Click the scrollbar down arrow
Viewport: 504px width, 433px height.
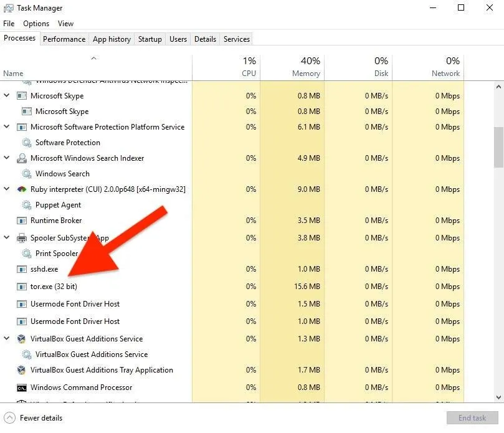tap(498, 397)
